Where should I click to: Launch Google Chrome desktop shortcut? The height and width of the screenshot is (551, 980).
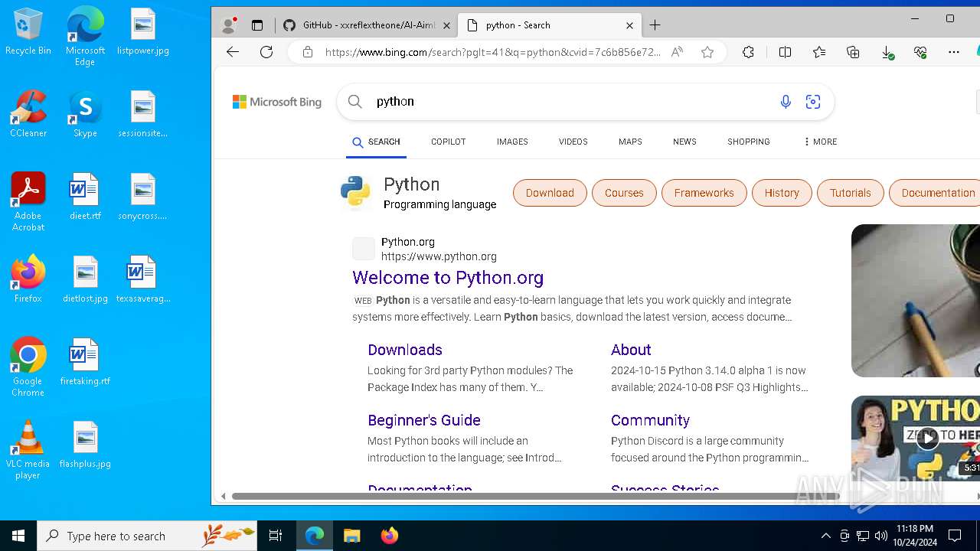28,367
